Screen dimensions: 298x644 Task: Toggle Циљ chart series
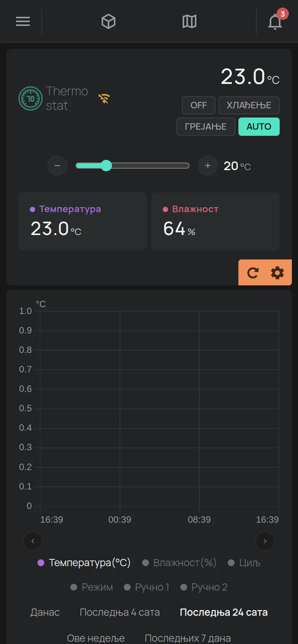pyautogui.click(x=244, y=563)
